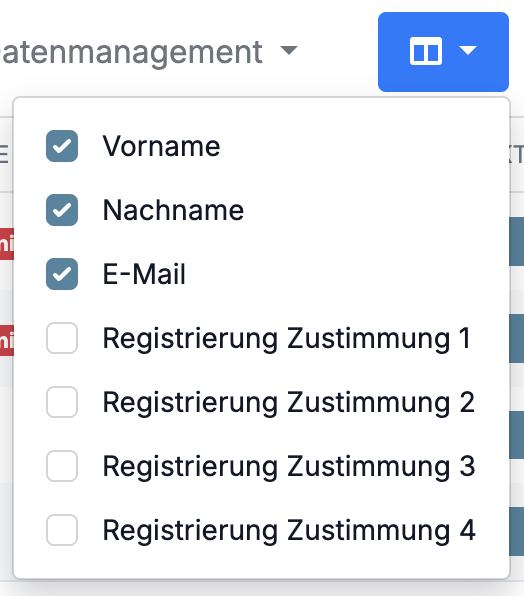Open the column selector dropdown arrow
524x596 pixels.
click(x=468, y=51)
